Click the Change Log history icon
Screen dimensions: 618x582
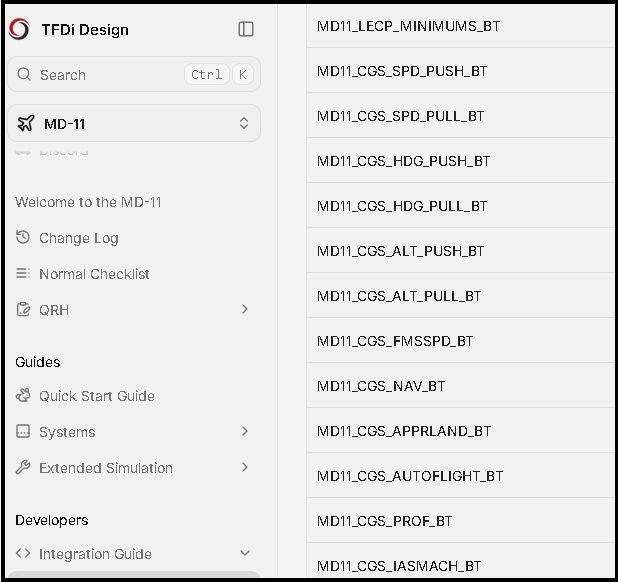click(x=23, y=237)
